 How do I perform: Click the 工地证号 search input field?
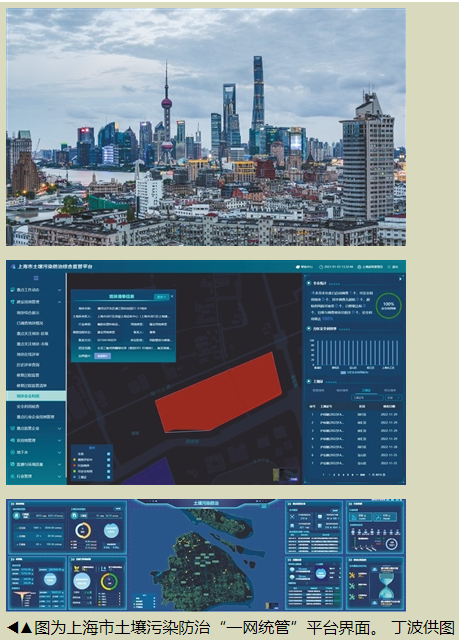tap(367, 398)
